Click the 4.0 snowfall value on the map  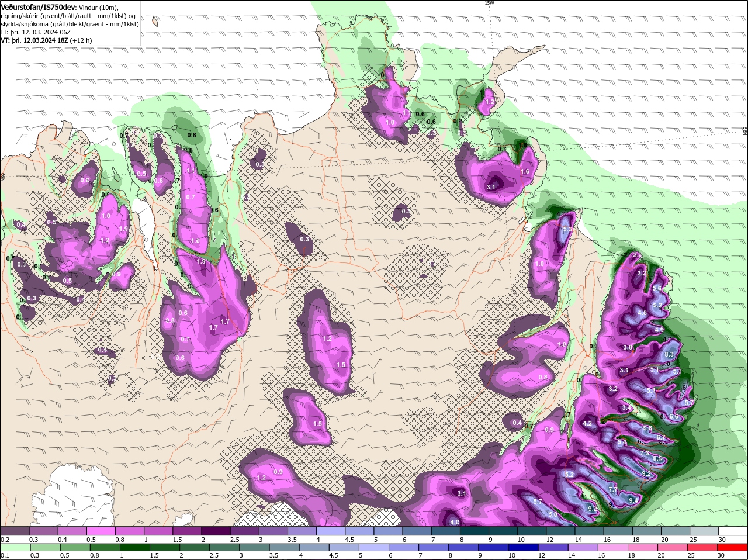point(454,522)
